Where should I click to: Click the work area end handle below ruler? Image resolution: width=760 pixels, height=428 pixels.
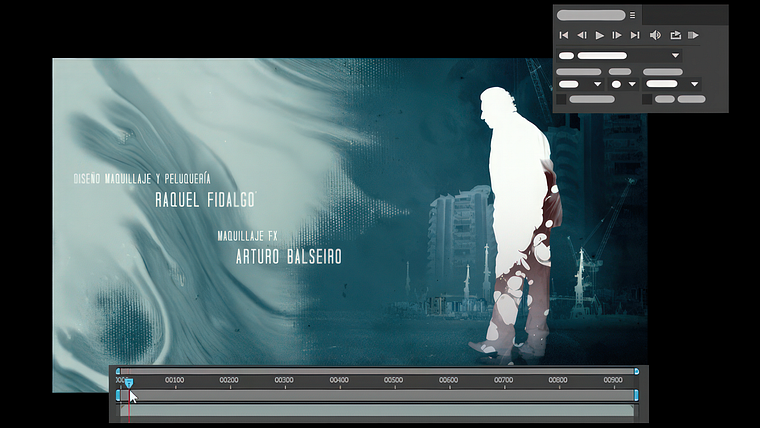[x=636, y=395]
